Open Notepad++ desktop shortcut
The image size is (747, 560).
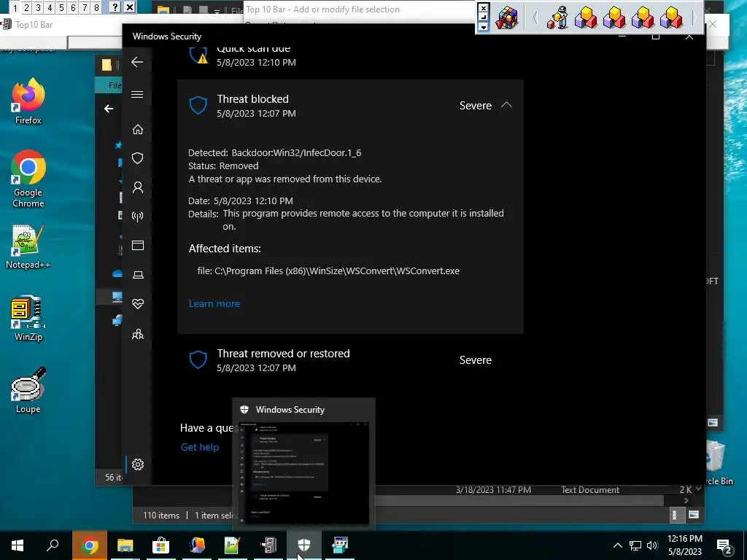point(28,246)
